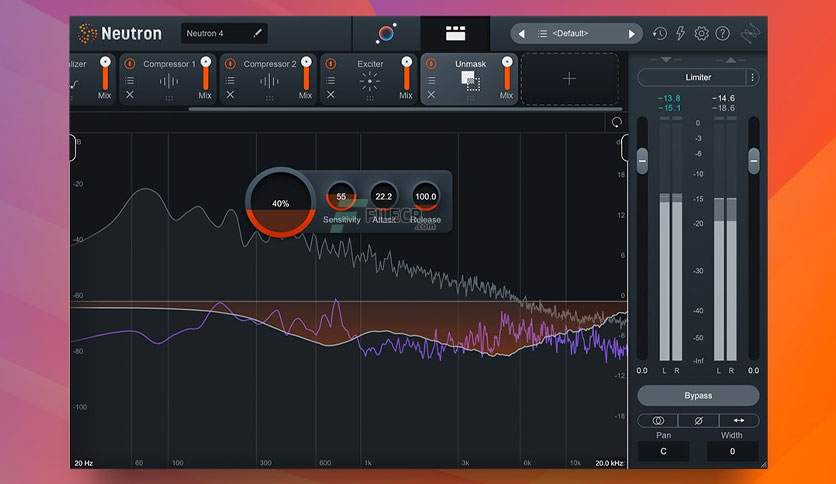Select the Compressor 2 waveform icon
836x484 pixels.
coord(269,82)
